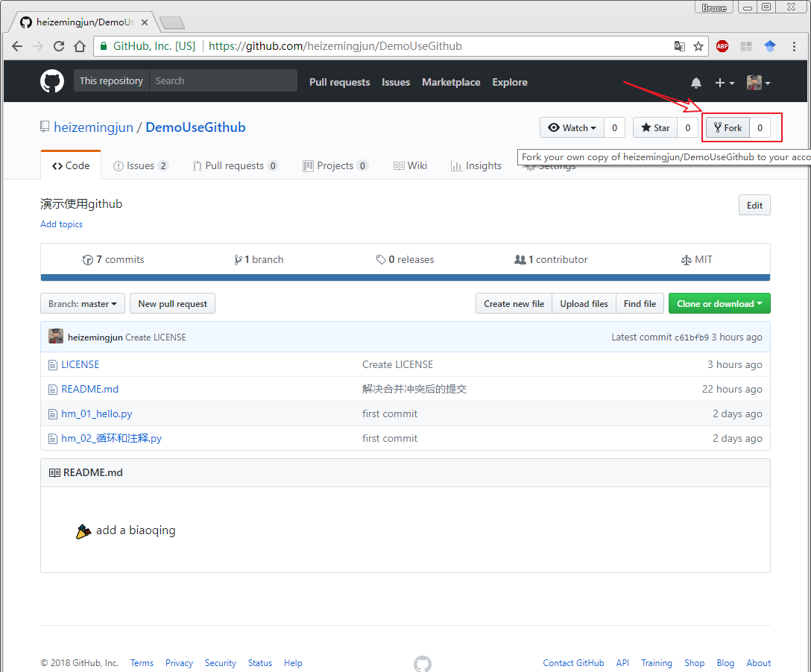Switch to the Code tab
This screenshot has width=811, height=672.
click(x=71, y=165)
